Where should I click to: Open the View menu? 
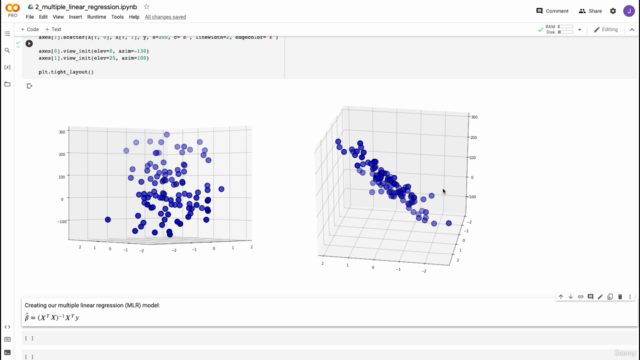pyautogui.click(x=58, y=17)
